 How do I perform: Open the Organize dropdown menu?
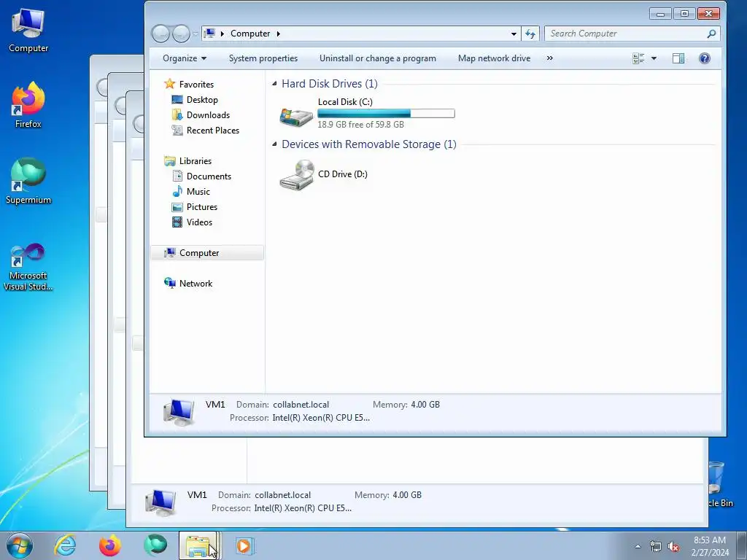click(185, 58)
